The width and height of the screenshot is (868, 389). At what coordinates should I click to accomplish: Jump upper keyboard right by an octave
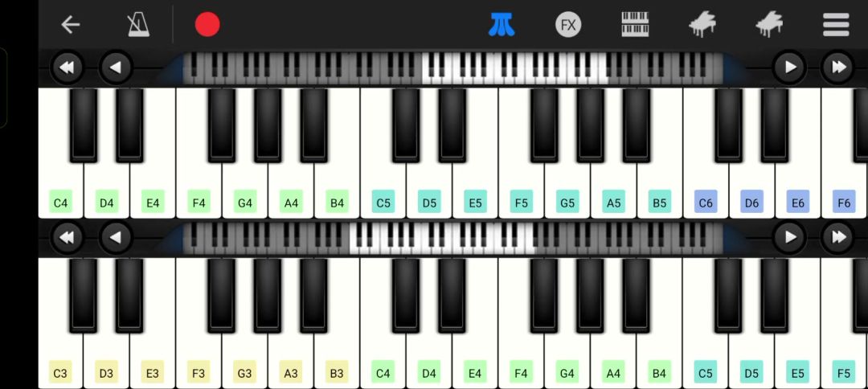click(x=838, y=68)
